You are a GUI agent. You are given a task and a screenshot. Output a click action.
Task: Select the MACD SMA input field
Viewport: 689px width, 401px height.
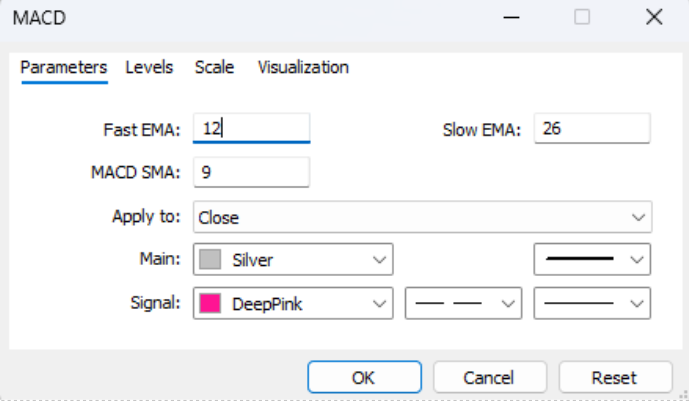(252, 172)
